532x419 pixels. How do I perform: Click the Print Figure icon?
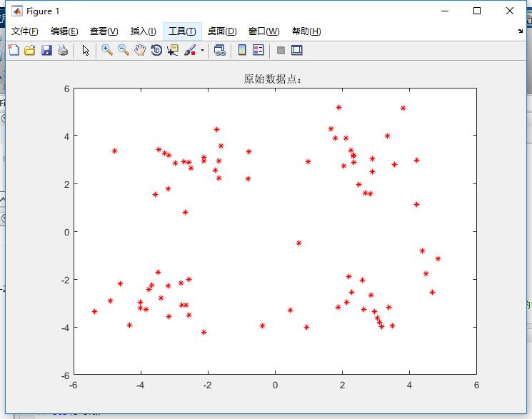pyautogui.click(x=63, y=50)
